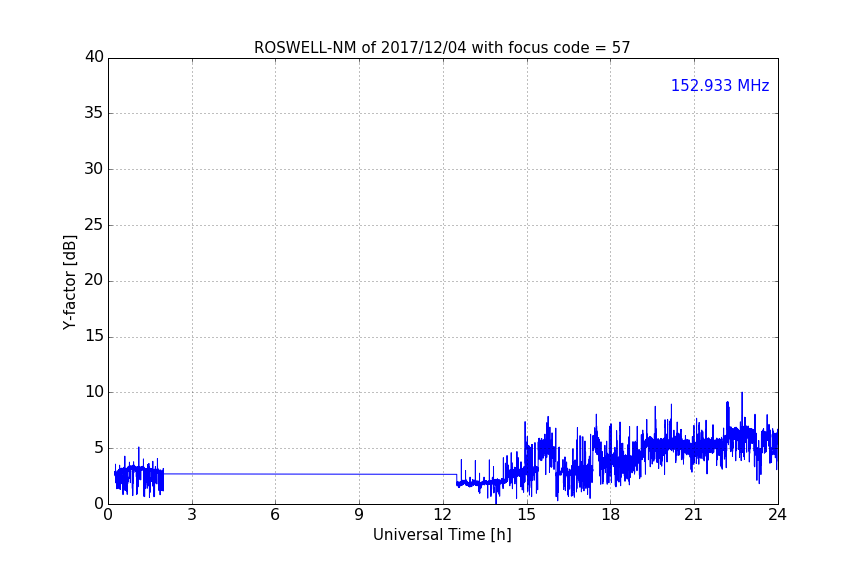Click the x-axis tick label 21
This screenshot has width=864, height=576.
[693, 515]
